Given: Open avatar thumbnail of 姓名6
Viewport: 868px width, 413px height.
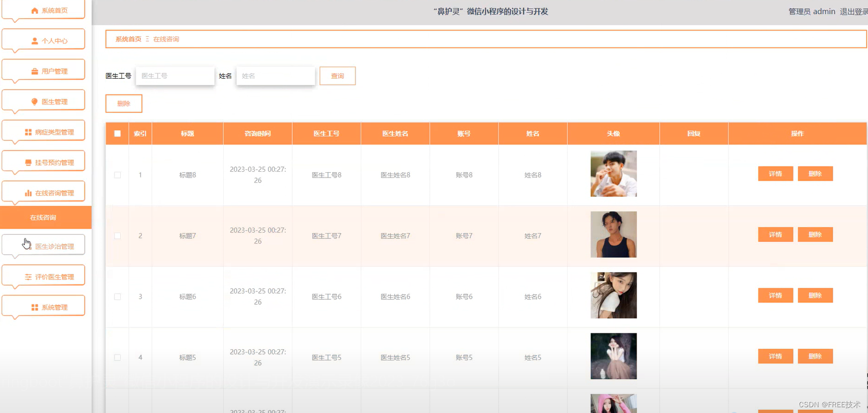Looking at the screenshot, I should [x=613, y=295].
